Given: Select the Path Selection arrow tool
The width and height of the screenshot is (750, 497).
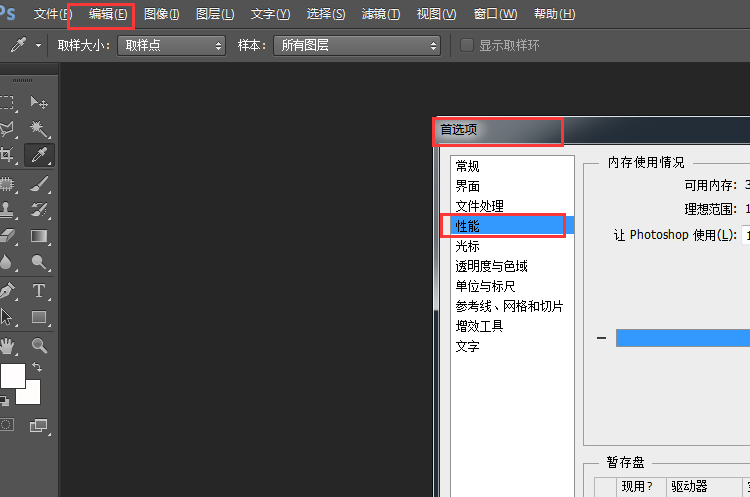Looking at the screenshot, I should point(6,317).
